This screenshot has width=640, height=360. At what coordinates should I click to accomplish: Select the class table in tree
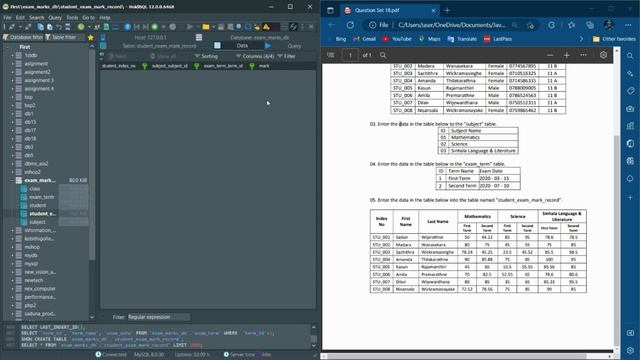tap(35, 189)
